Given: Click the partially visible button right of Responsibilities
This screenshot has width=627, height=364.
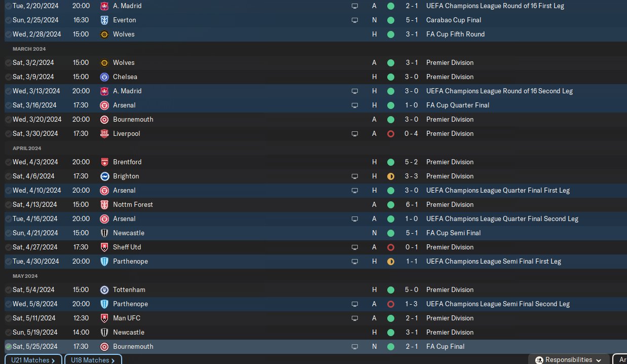Looking at the screenshot, I should click(x=620, y=359).
